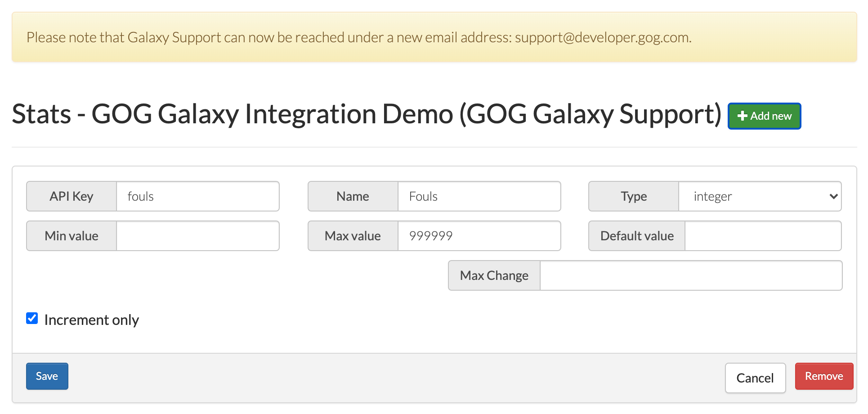
Task: Click the Max Change label box
Action: [494, 275]
